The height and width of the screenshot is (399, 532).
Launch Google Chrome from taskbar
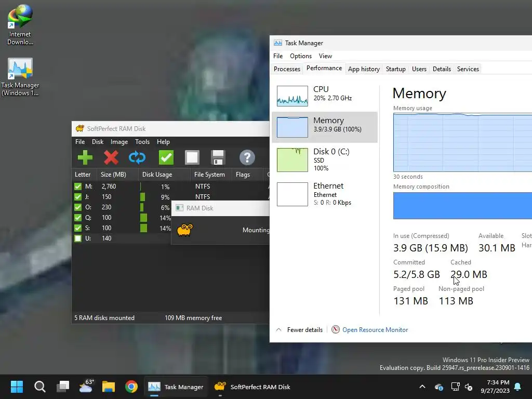point(131,387)
